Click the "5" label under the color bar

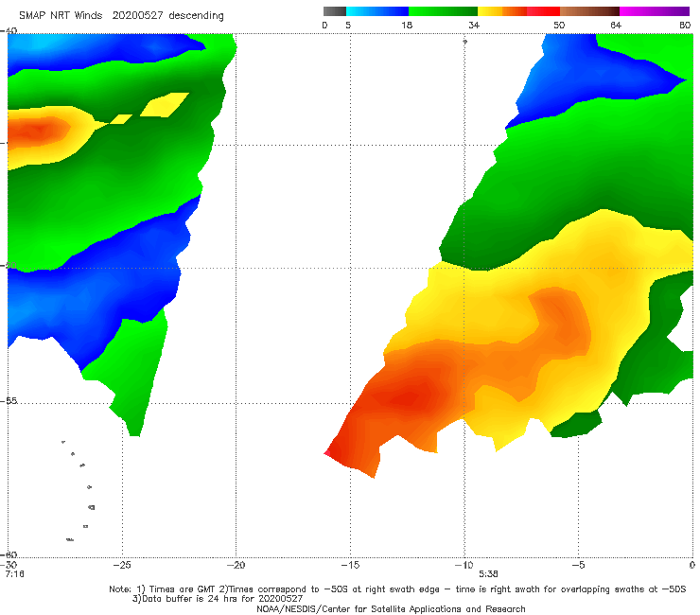click(x=348, y=25)
